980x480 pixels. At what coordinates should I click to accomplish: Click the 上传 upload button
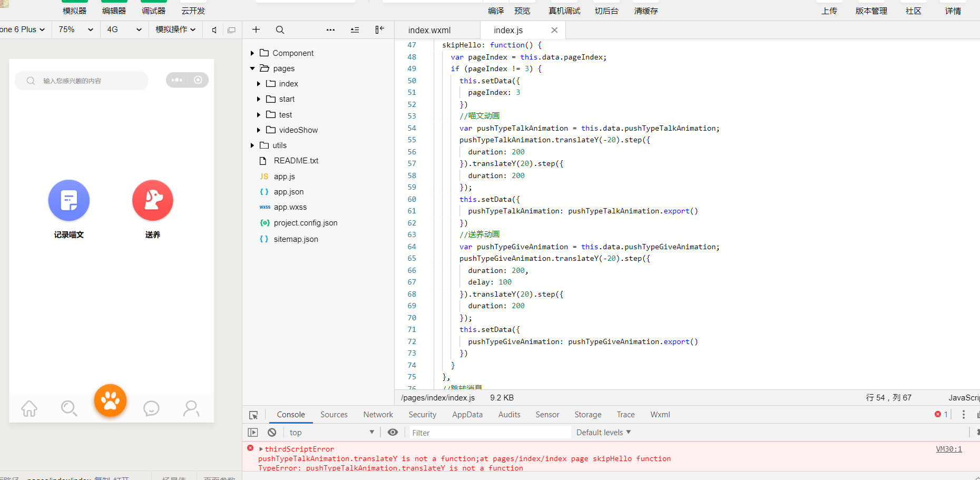[x=829, y=11]
